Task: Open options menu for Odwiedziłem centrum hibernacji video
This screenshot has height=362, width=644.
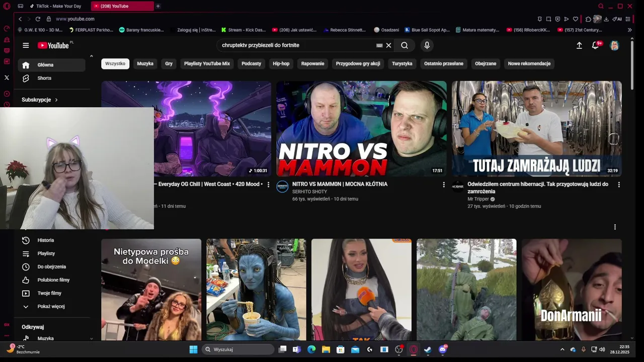Action: click(619, 185)
